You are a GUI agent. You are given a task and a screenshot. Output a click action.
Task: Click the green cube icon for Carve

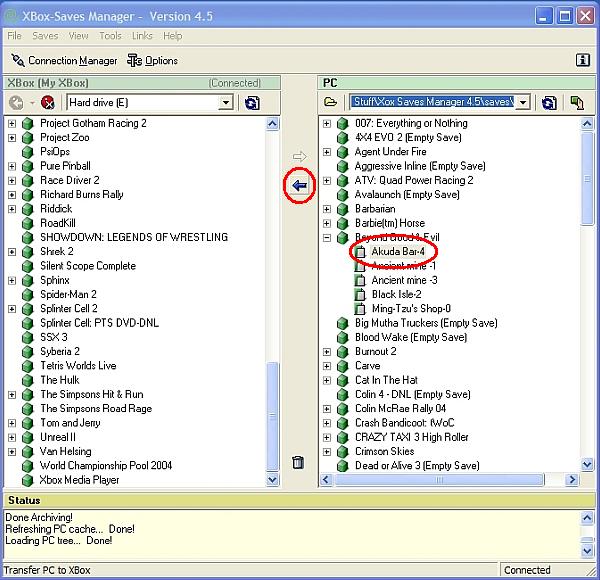pyautogui.click(x=342, y=366)
